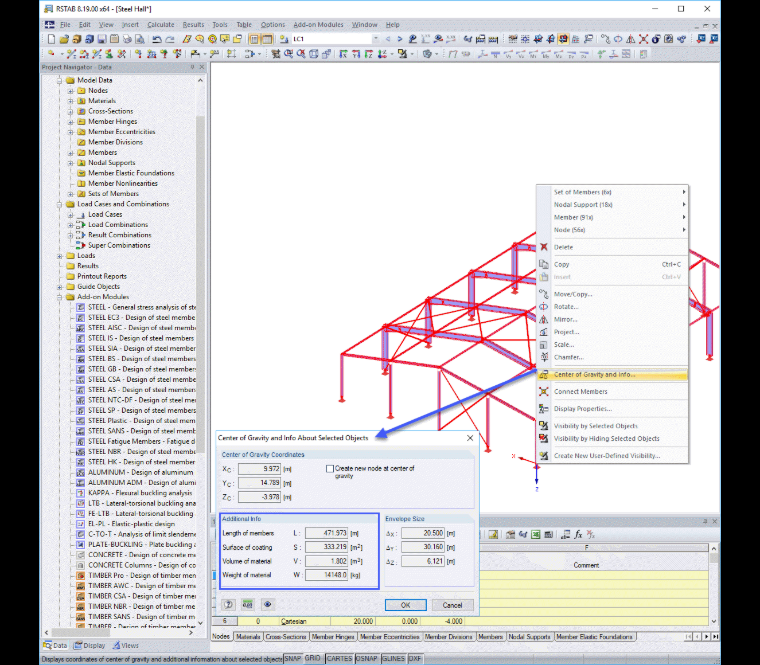Click the Rotate tool icon in toolbar
The width and height of the screenshot is (760, 665).
(x=618, y=39)
